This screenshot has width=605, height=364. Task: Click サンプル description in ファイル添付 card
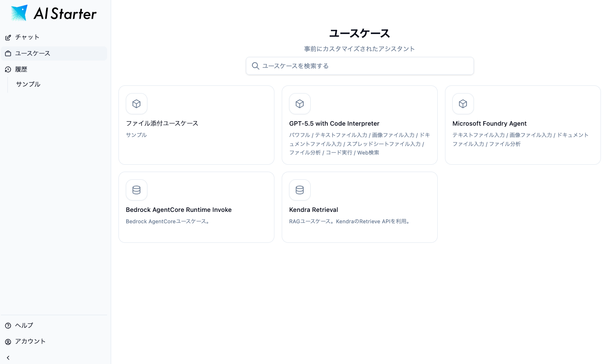pyautogui.click(x=136, y=135)
